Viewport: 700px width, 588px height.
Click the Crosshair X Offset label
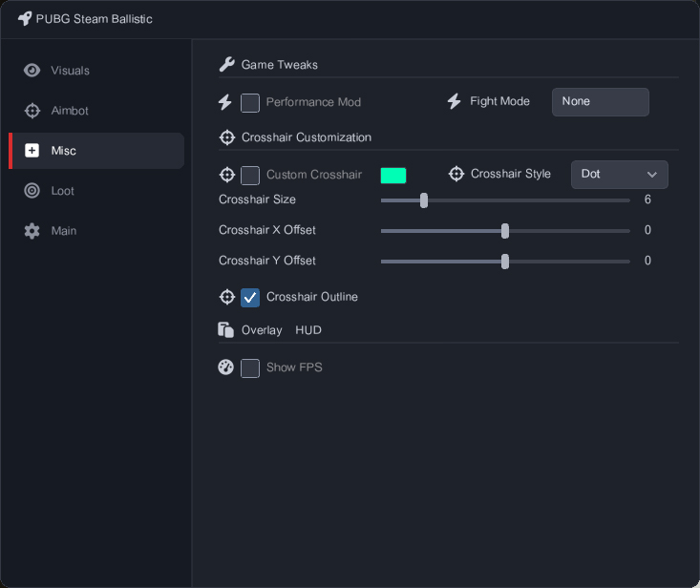pos(267,230)
